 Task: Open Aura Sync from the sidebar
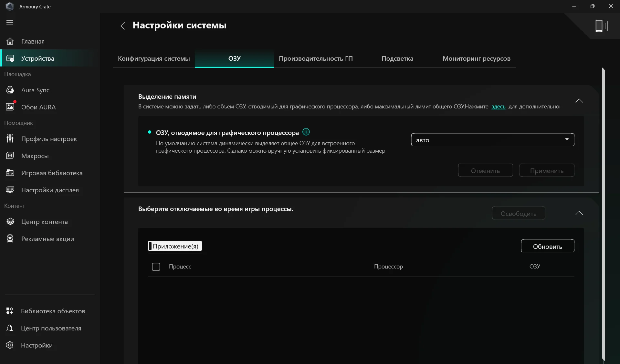(10, 90)
